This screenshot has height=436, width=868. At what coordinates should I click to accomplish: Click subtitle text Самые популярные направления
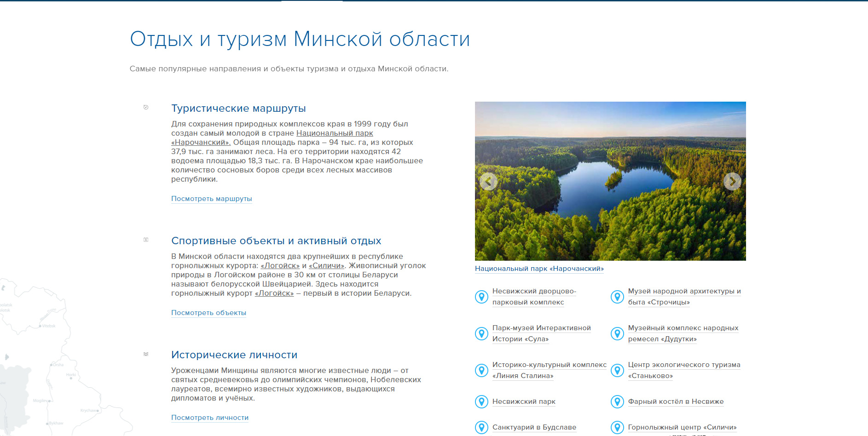pyautogui.click(x=289, y=69)
